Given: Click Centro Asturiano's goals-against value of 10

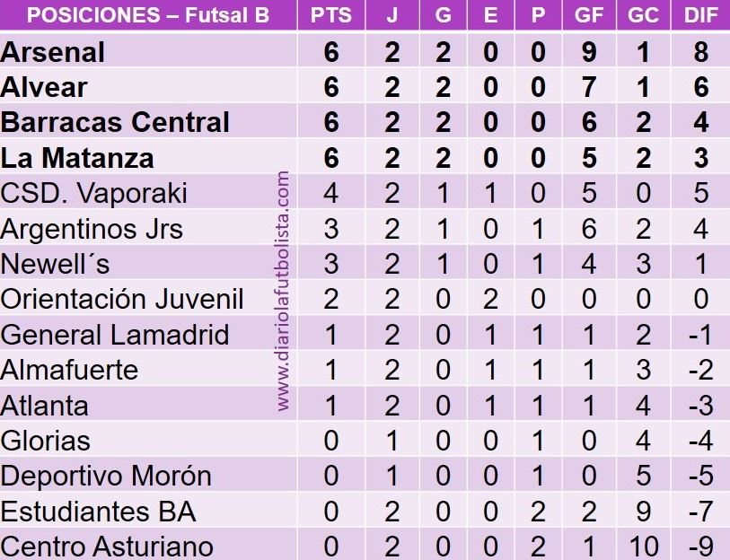Looking at the screenshot, I should [643, 546].
